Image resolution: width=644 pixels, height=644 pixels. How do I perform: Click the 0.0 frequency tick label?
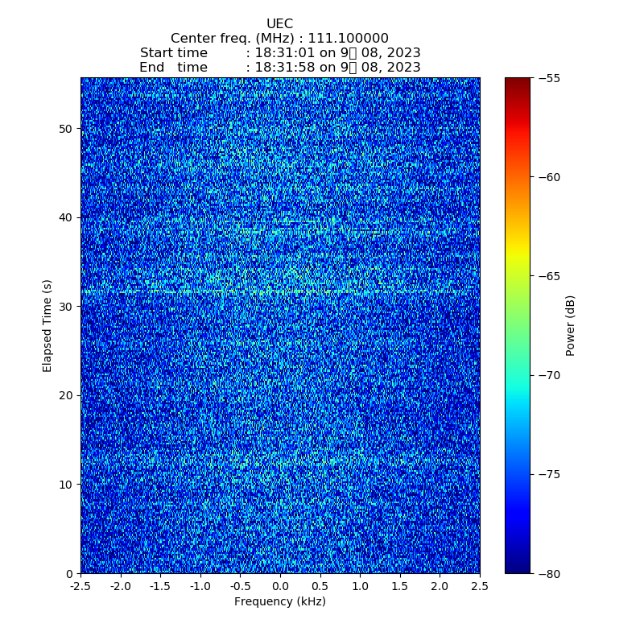tap(280, 587)
